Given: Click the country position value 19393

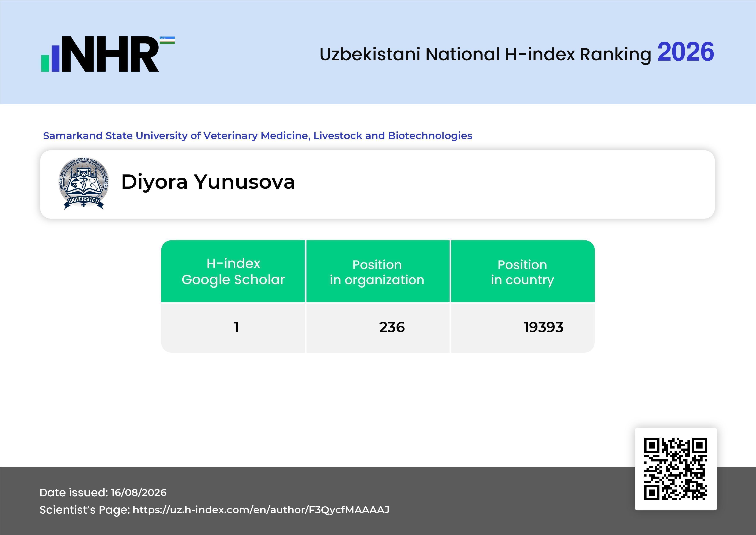Looking at the screenshot, I should (543, 327).
